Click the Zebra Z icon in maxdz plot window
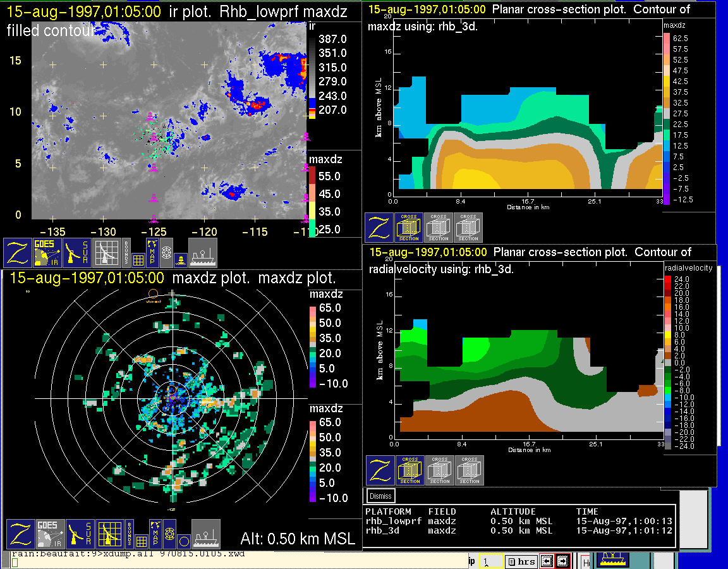 (x=20, y=534)
